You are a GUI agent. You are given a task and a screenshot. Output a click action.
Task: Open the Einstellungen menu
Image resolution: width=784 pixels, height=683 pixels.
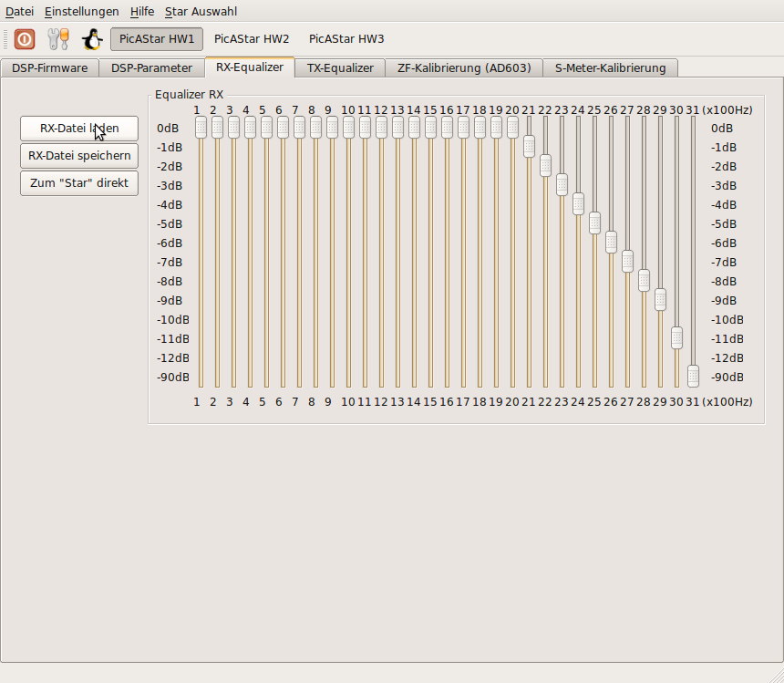[81, 12]
